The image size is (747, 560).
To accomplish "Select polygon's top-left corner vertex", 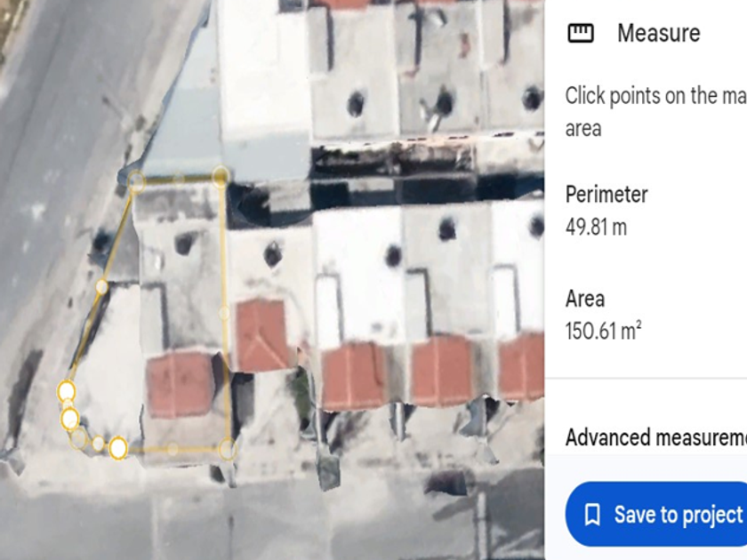I will tap(136, 181).
